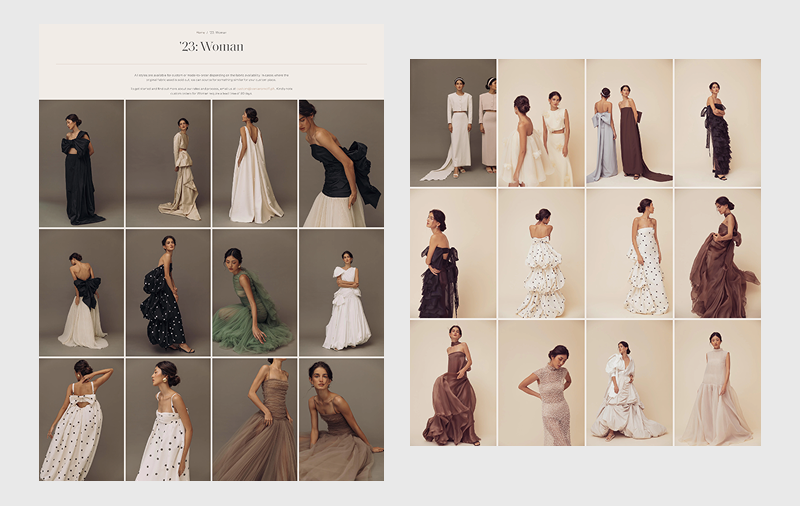Select the sheer beige lace dress photo
Viewport: 800px width, 506px height.
pos(541,383)
